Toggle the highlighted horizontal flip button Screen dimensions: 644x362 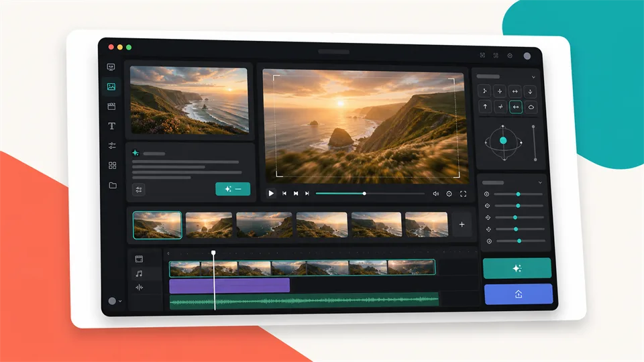(515, 107)
